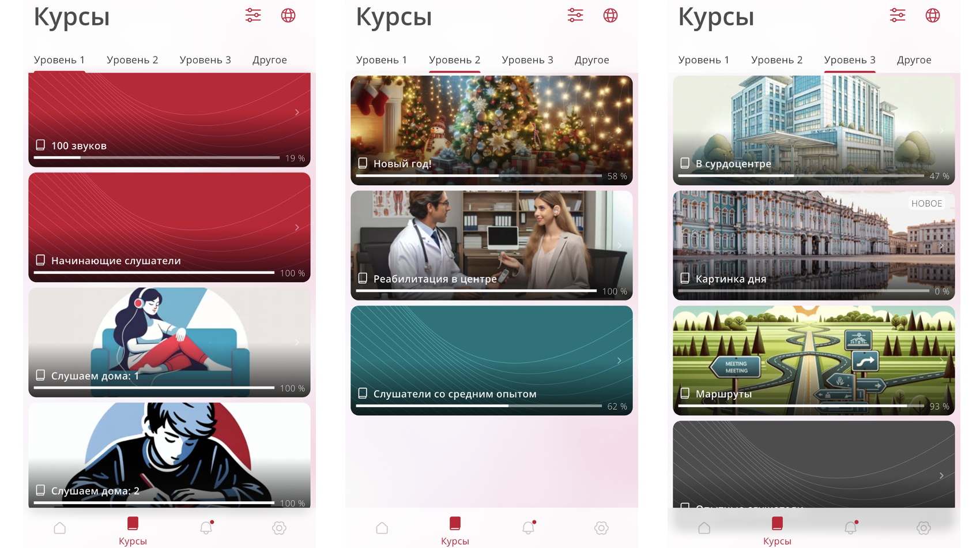Image resolution: width=980 pixels, height=548 pixels.
Task: Select 'Уровень 3' tab on middle phone screen
Action: [x=527, y=60]
